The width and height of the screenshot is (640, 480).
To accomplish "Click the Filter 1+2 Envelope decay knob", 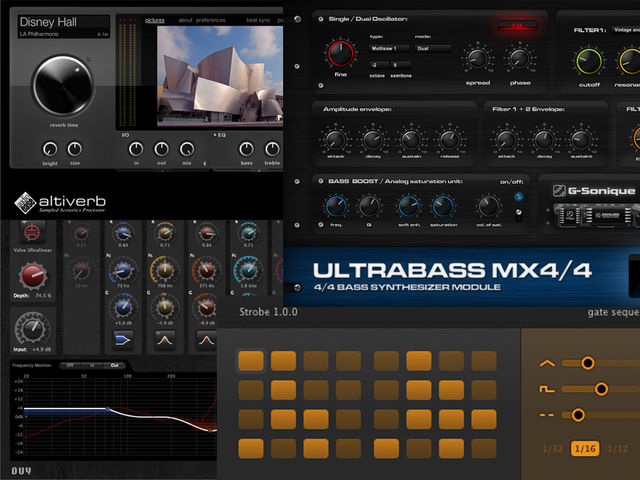I will pos(544,140).
